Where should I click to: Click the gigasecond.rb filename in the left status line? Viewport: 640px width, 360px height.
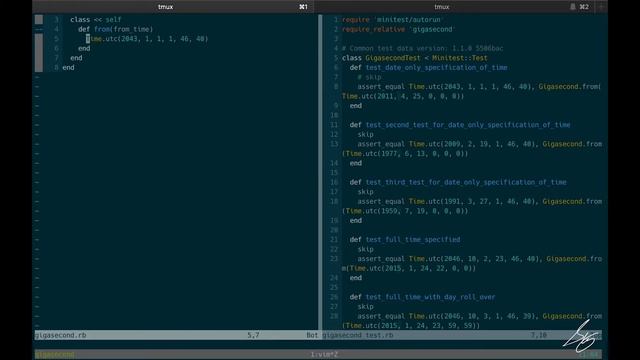[60, 335]
